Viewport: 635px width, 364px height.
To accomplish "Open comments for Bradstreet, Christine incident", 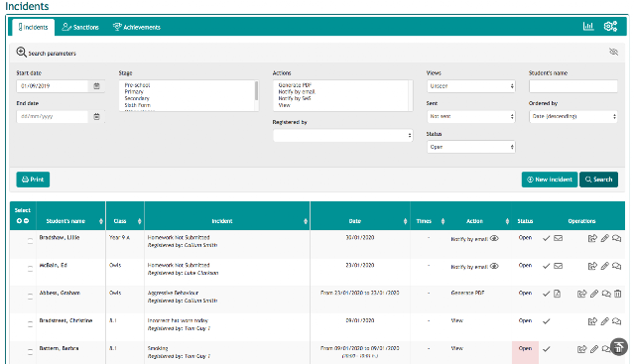I will [x=616, y=321].
